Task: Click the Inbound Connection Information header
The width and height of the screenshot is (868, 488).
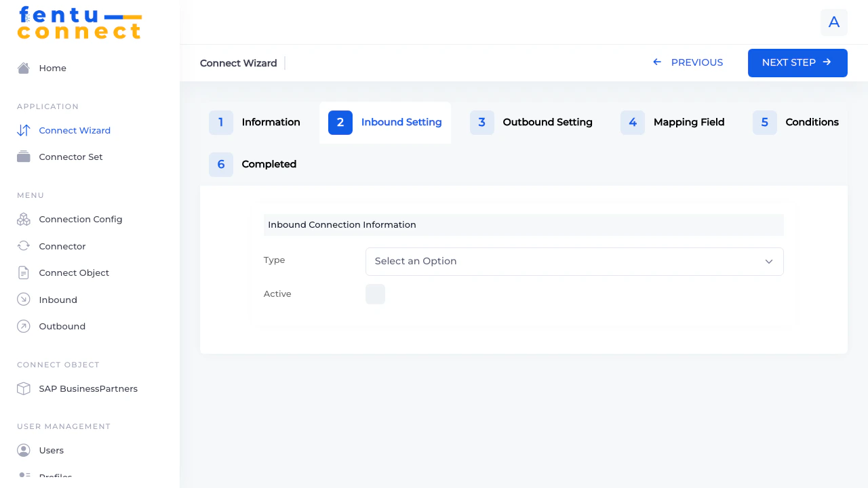Action: (342, 224)
